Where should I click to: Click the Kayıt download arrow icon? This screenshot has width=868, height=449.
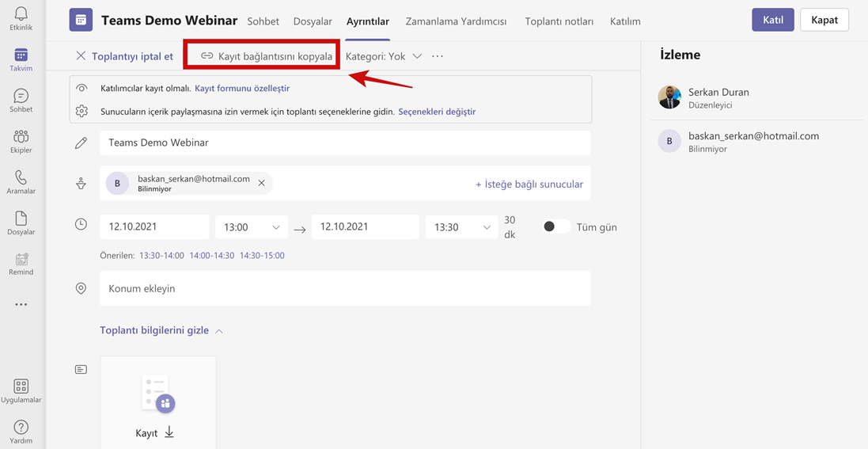pos(169,432)
